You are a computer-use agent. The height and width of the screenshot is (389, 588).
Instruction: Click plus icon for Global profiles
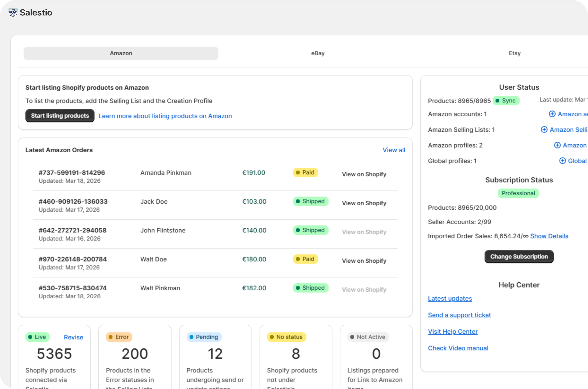tap(562, 161)
